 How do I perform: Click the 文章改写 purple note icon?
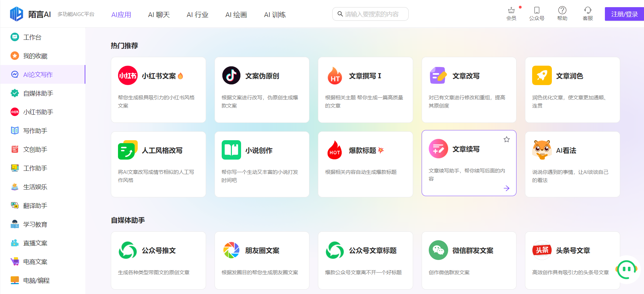pos(438,76)
